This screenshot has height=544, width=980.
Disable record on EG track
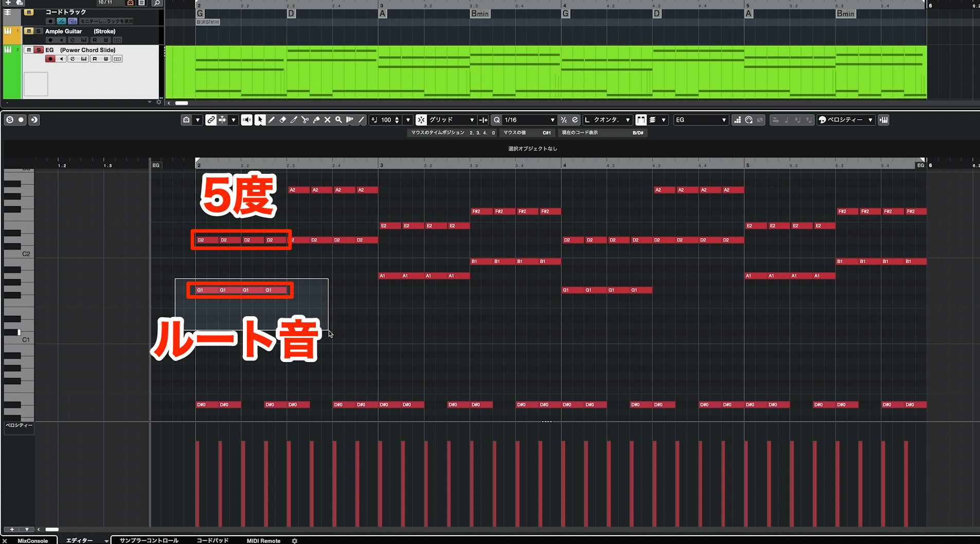tap(50, 59)
